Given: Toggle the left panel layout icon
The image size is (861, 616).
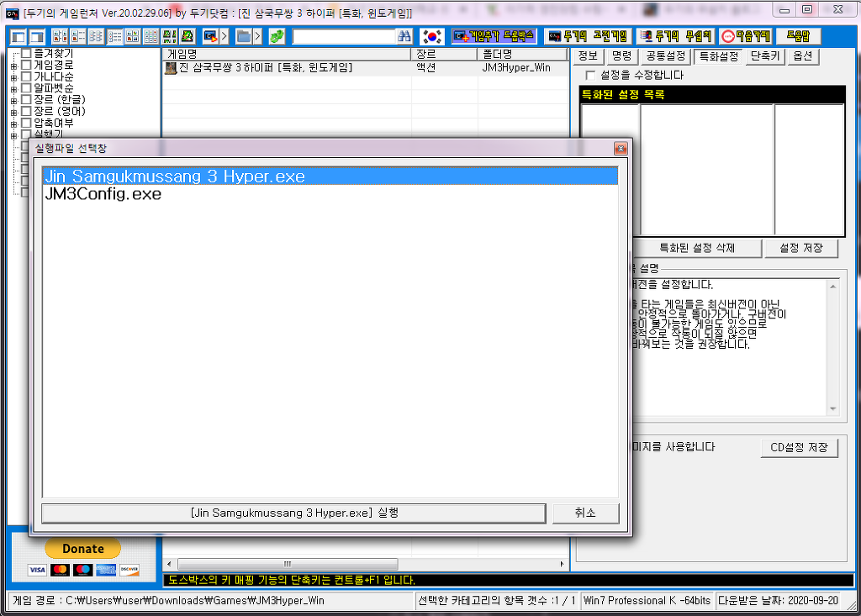Looking at the screenshot, I should 18,36.
